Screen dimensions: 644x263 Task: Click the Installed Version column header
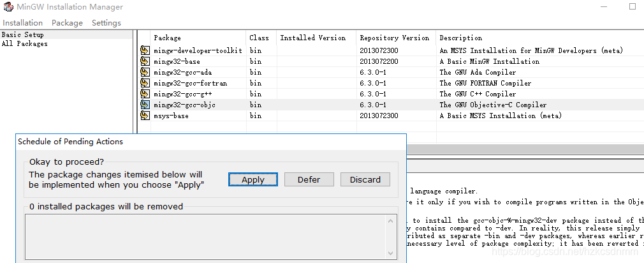317,38
